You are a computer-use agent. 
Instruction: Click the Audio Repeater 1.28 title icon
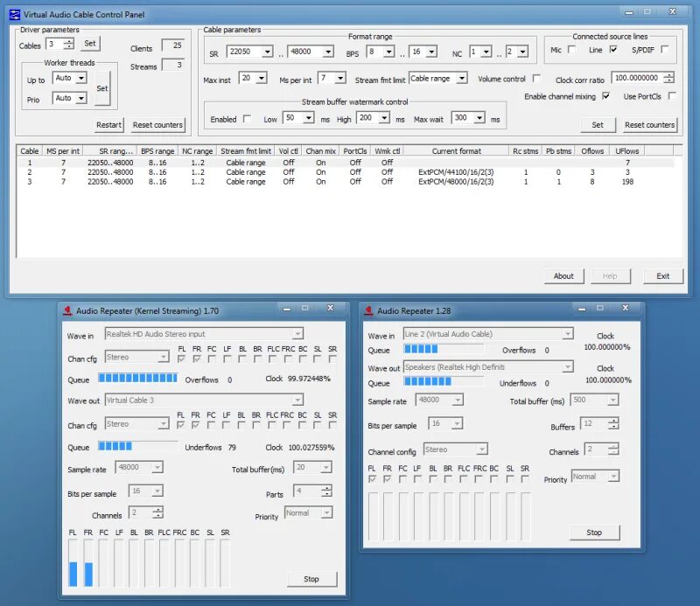(x=368, y=310)
